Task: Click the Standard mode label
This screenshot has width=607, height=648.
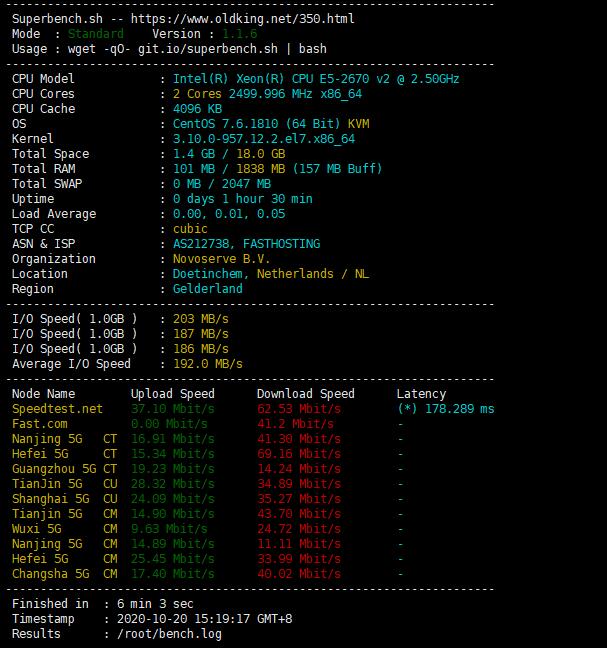Action: coord(95,34)
